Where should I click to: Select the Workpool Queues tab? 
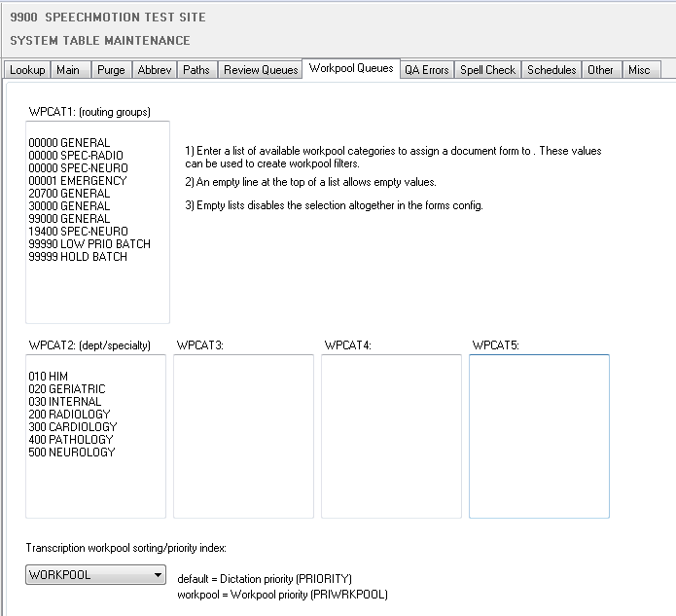[x=351, y=69]
